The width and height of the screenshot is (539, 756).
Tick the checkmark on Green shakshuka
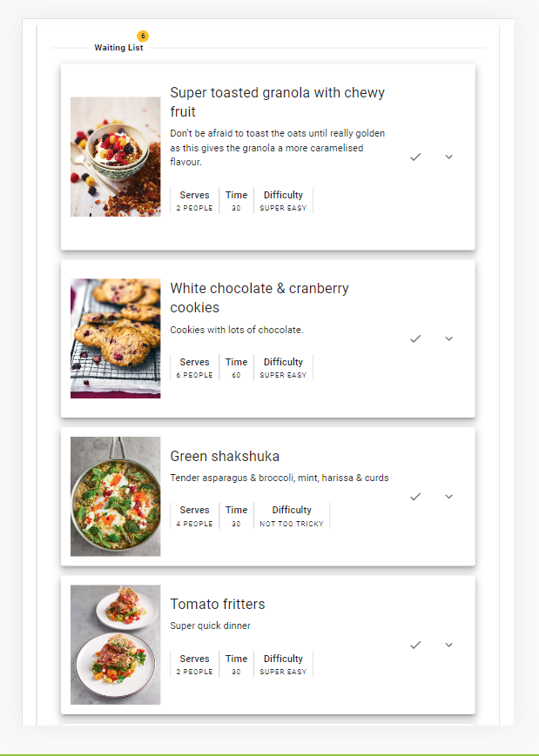[415, 496]
